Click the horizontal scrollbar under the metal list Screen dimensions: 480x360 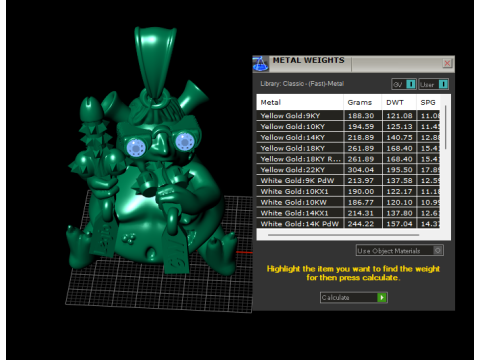[343, 235]
